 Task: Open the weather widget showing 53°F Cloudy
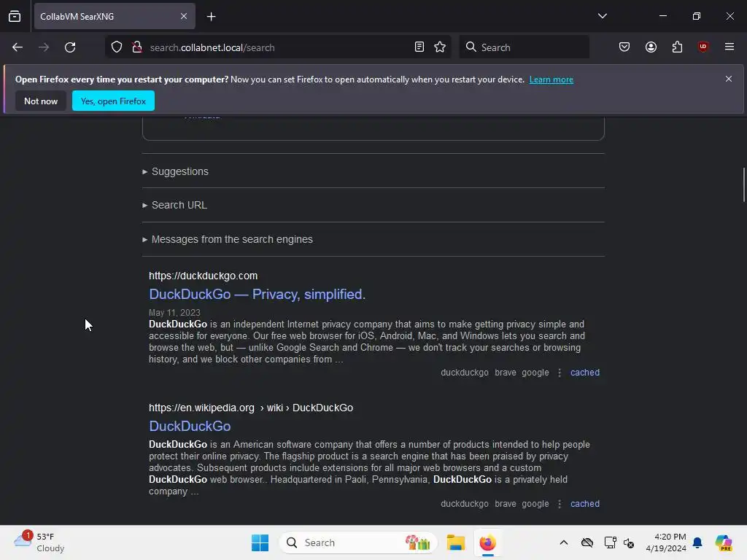click(39, 542)
